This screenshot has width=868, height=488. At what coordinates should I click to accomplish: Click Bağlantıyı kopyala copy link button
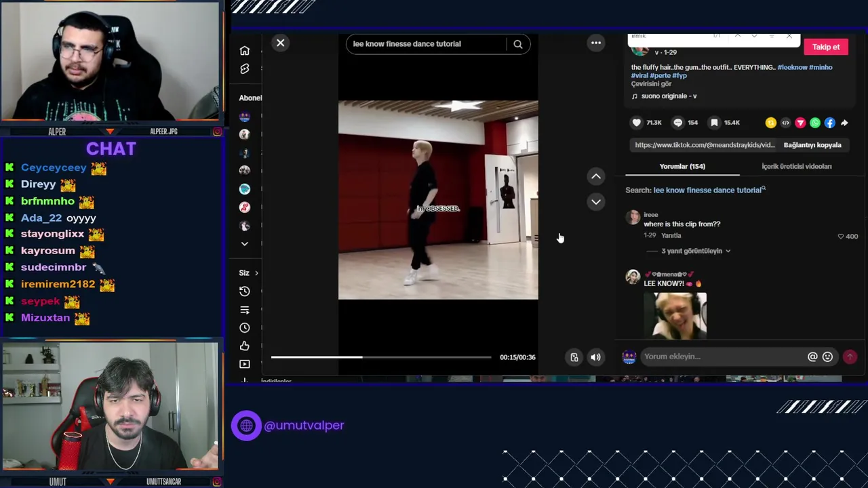point(812,145)
